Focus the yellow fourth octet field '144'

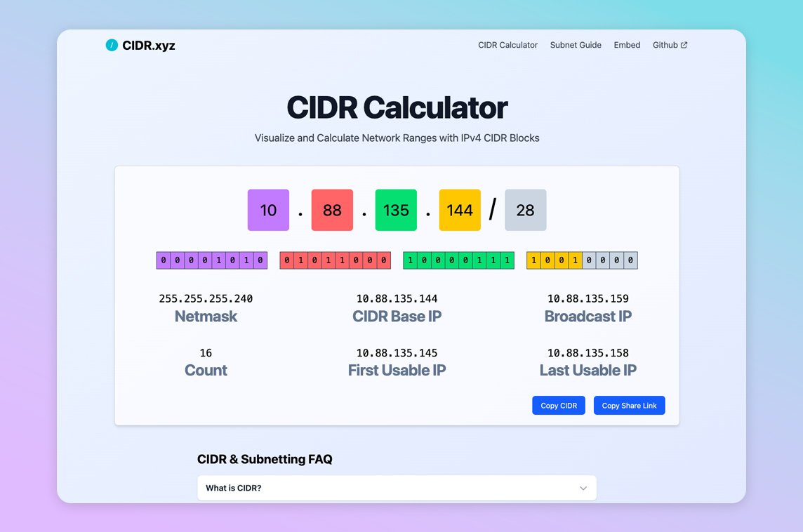point(460,210)
